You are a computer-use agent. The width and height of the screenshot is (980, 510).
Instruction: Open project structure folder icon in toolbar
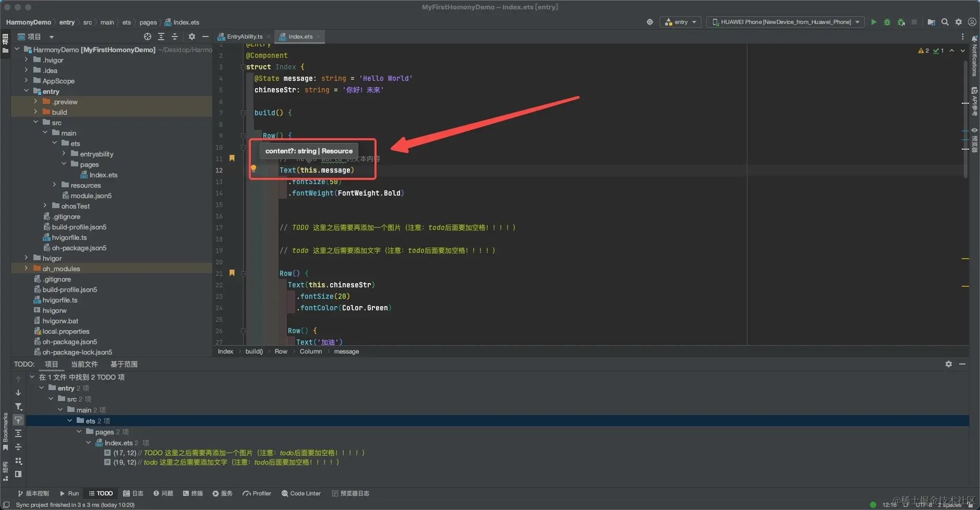[x=931, y=22]
